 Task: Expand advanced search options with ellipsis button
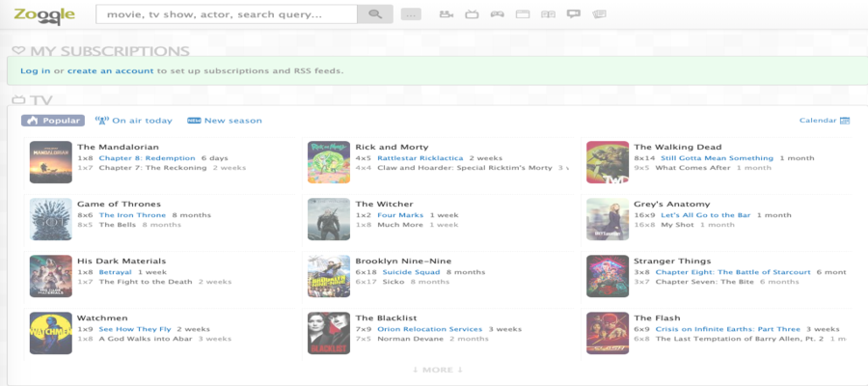click(x=411, y=14)
